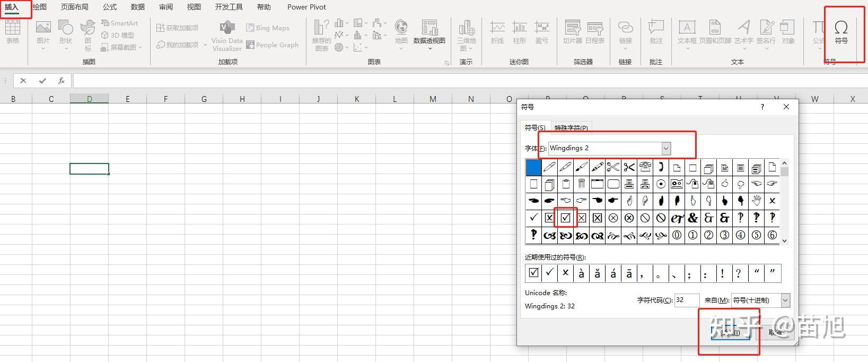Select column header D
868x362 pixels.
coord(90,99)
